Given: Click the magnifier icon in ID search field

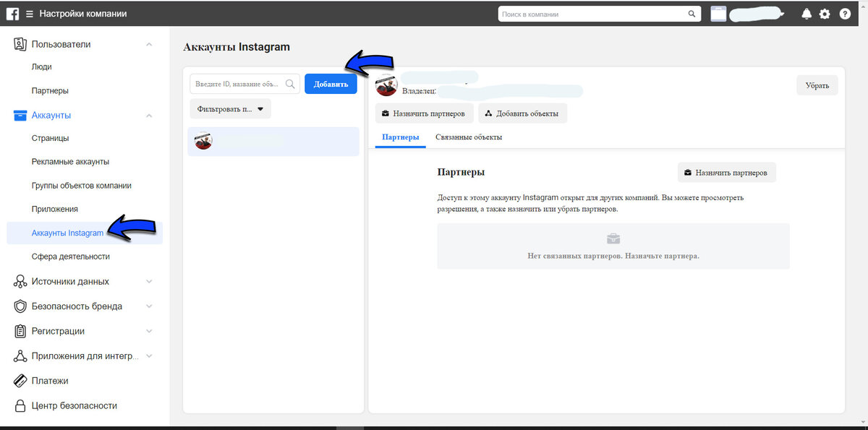Looking at the screenshot, I should coord(291,84).
